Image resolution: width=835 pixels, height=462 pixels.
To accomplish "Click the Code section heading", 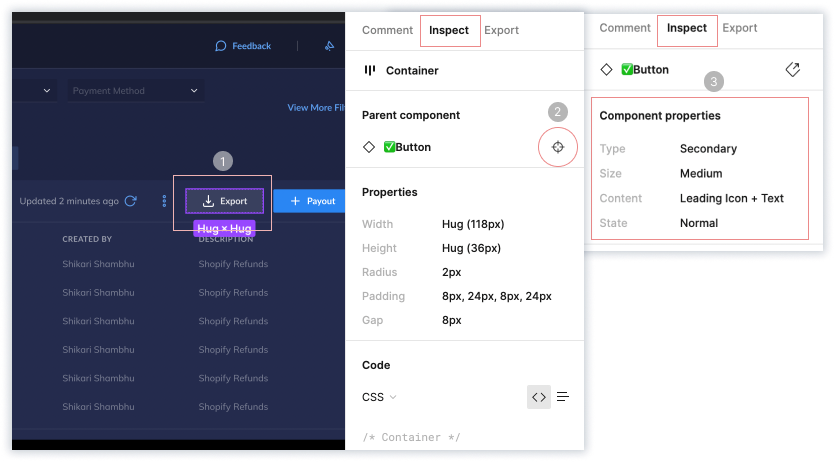I will tap(376, 365).
